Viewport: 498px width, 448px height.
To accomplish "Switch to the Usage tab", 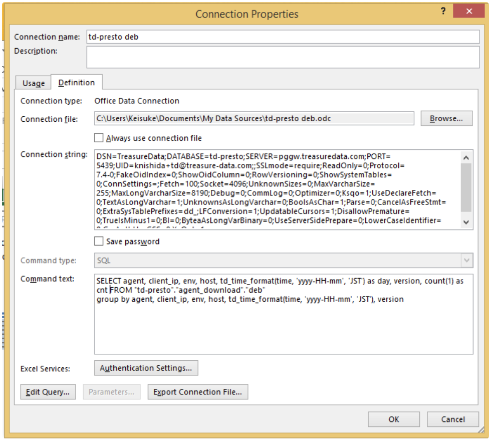I will [x=34, y=83].
